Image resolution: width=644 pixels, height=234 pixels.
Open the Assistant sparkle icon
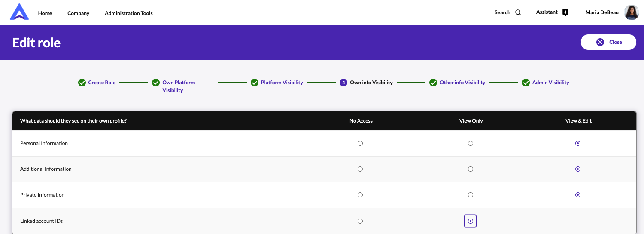565,12
